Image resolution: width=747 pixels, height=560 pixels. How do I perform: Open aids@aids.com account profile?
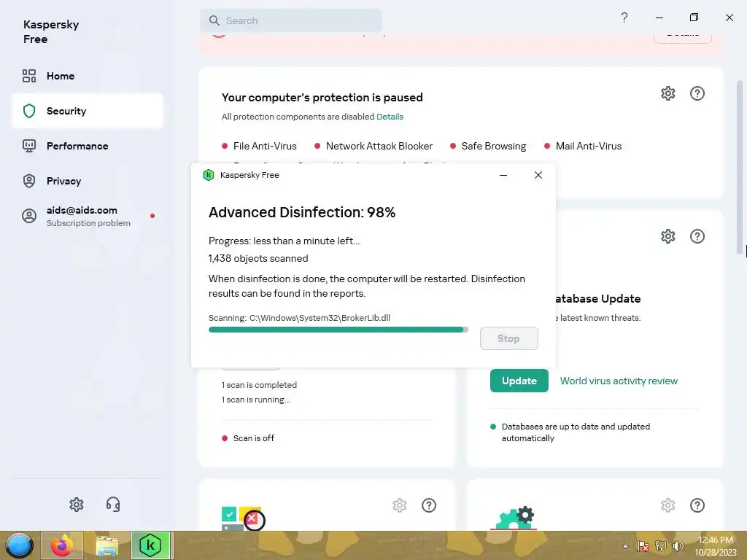pyautogui.click(x=88, y=216)
